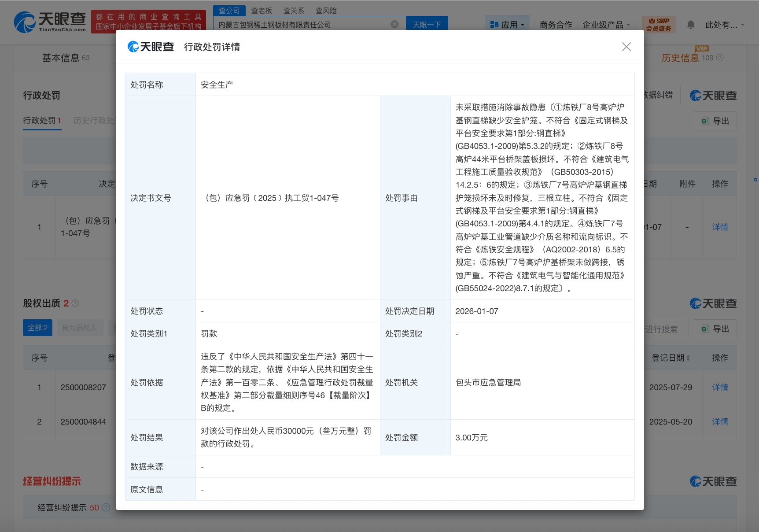The image size is (759, 532).
Task: Select the 全部 2 filter chip
Action: pos(37,327)
